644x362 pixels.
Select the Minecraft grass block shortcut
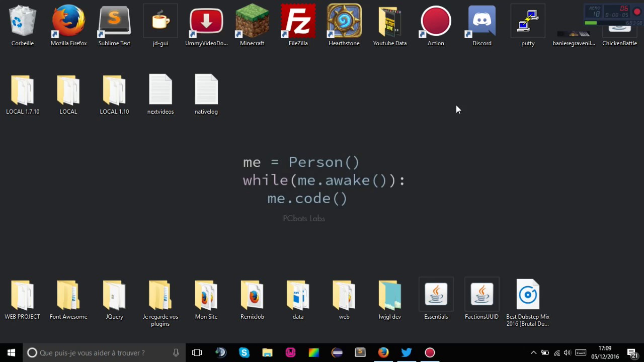pos(252,25)
